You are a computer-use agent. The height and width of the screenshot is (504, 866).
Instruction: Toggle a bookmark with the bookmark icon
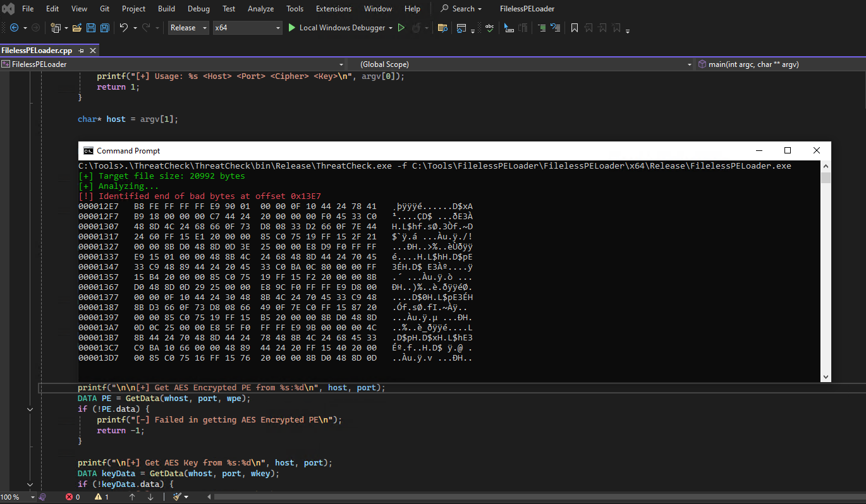point(575,28)
